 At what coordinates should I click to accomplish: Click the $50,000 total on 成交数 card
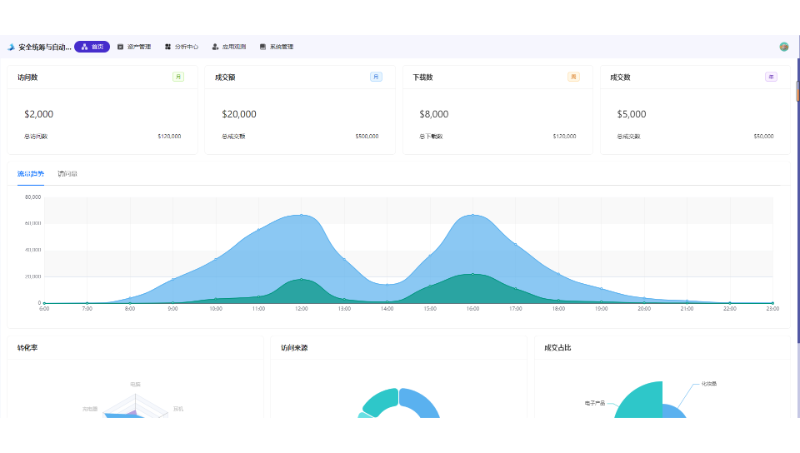click(764, 136)
